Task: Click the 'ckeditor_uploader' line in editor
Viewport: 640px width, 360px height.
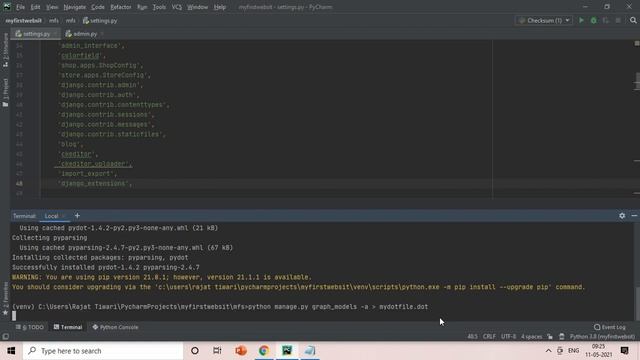Action: pyautogui.click(x=93, y=164)
